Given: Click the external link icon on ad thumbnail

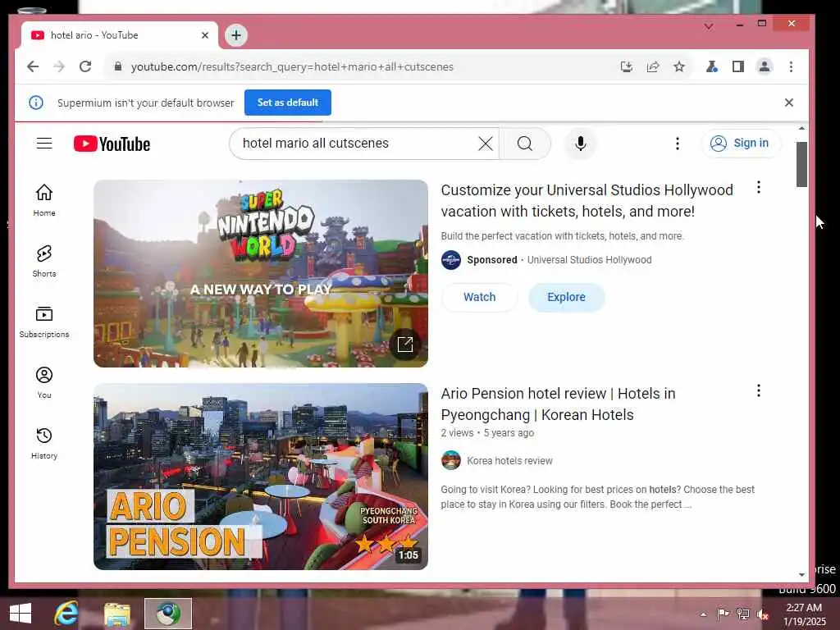Looking at the screenshot, I should click(x=405, y=344).
